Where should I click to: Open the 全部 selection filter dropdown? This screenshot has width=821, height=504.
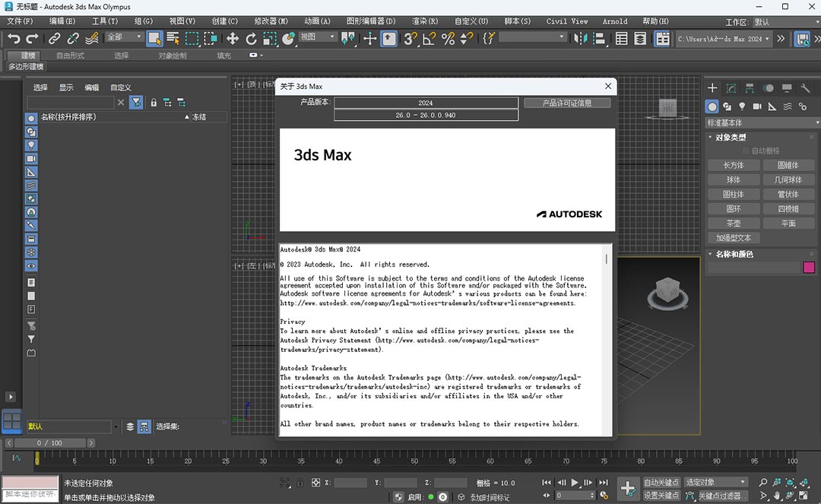123,37
